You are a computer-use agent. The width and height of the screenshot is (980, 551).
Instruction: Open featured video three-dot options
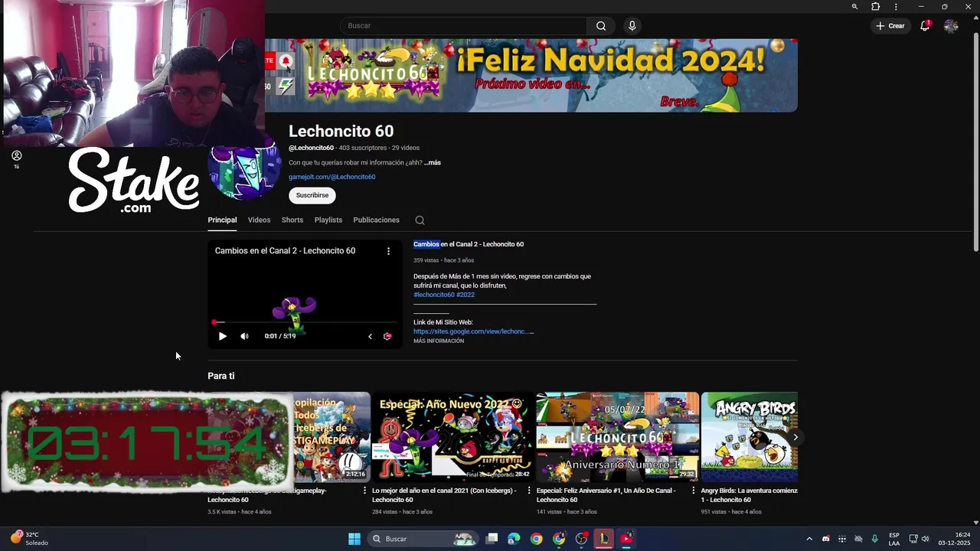[388, 251]
